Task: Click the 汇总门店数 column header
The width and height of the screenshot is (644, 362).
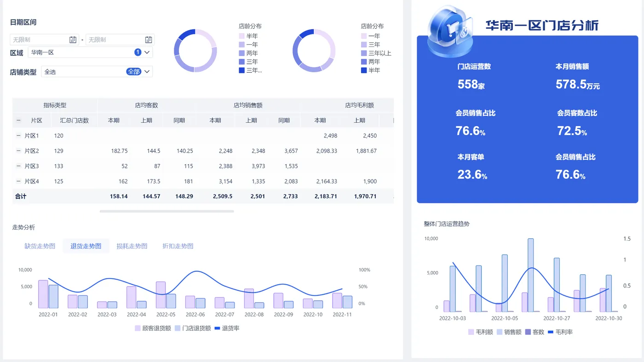Action: [75, 121]
